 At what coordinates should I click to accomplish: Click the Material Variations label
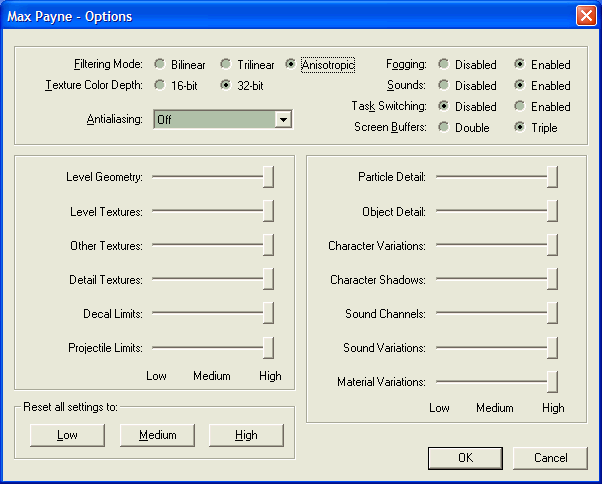[381, 382]
